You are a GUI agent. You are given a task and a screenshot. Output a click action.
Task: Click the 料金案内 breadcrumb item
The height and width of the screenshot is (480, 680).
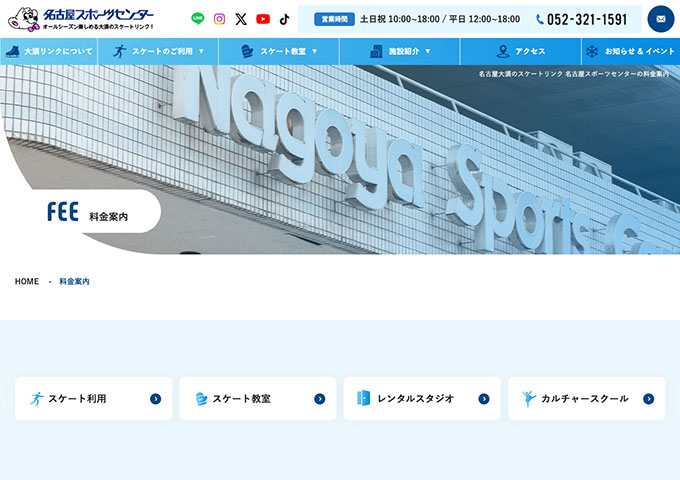tap(74, 281)
